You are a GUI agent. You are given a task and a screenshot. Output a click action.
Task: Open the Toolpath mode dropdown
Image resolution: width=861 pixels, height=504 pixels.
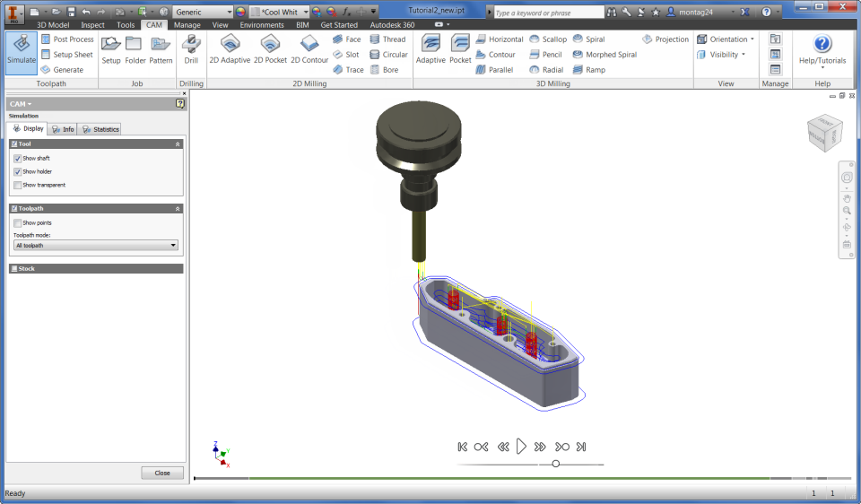pos(96,246)
